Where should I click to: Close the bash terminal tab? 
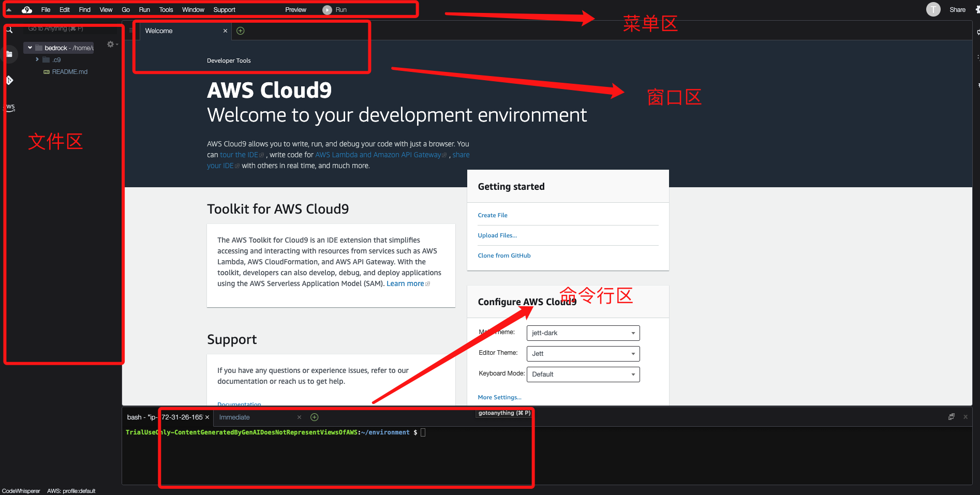point(207,417)
